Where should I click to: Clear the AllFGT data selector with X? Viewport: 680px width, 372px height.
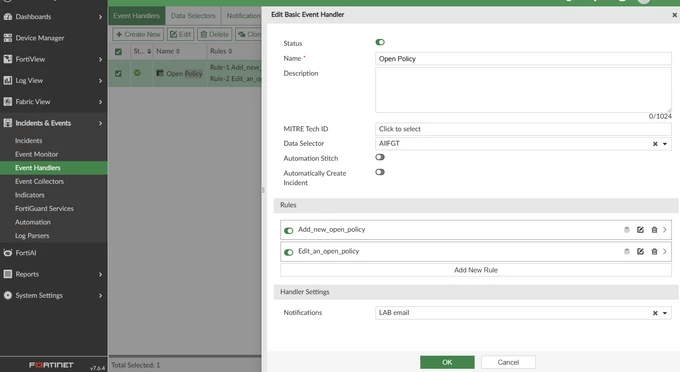point(655,144)
